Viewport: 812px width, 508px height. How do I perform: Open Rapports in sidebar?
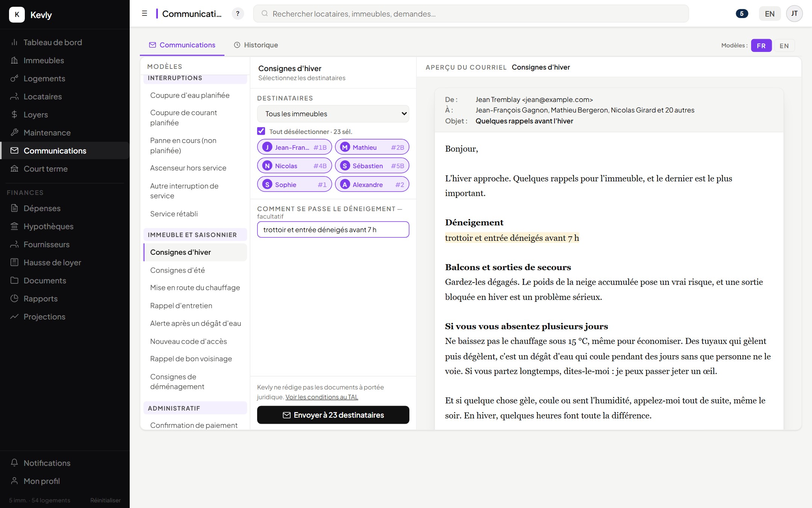tap(65, 298)
